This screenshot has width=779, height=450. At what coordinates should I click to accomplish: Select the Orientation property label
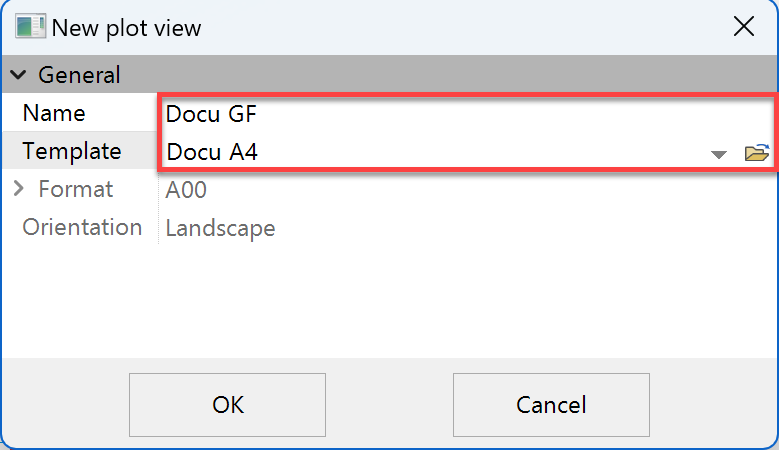(82, 227)
